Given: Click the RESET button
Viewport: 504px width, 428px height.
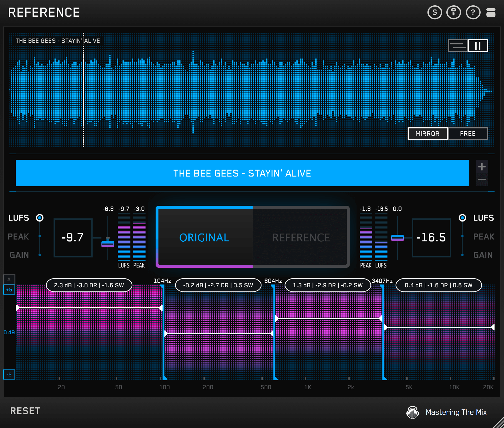Looking at the screenshot, I should [25, 411].
